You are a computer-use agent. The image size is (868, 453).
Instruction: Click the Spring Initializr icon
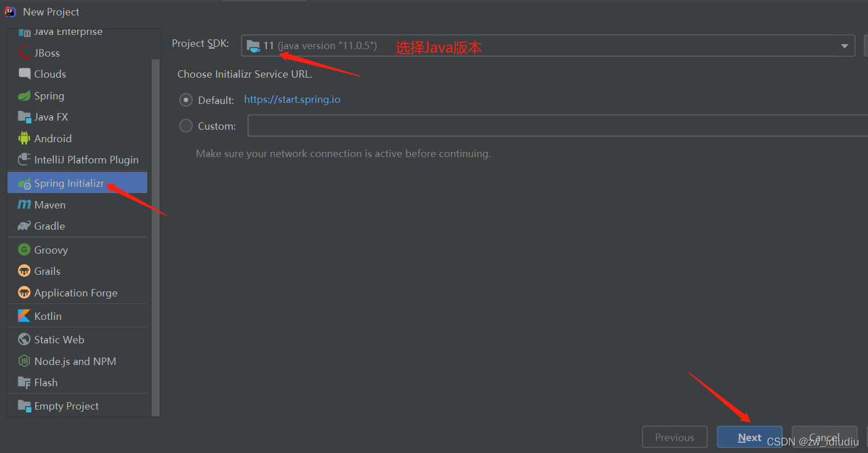pyautogui.click(x=25, y=183)
